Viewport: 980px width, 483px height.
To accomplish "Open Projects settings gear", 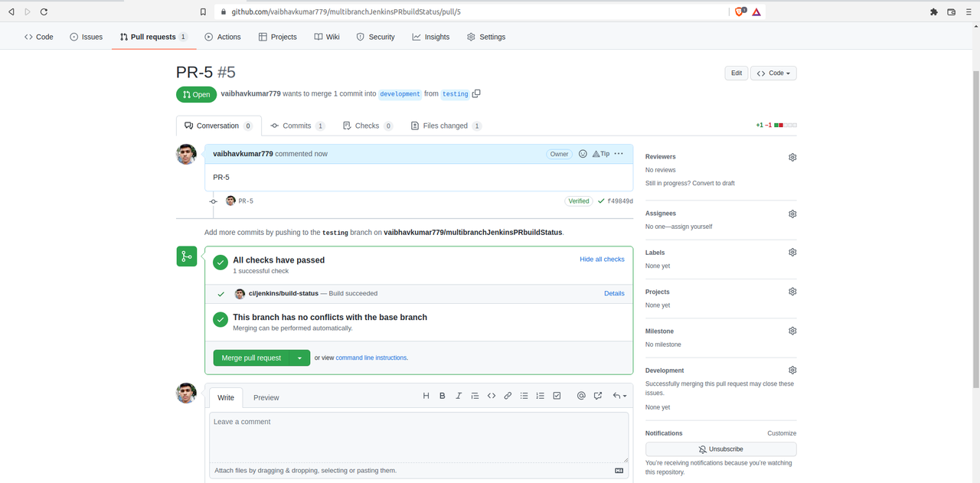I will (x=792, y=292).
